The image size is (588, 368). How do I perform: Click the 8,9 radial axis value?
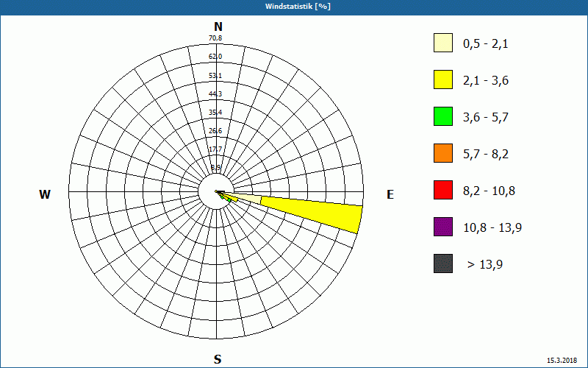(216, 168)
